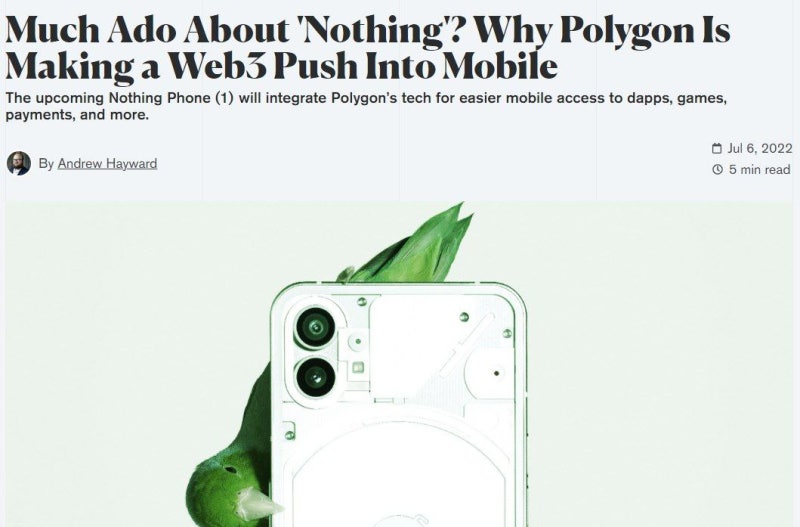Click the subheading about Nothing Phone (1)
The width and height of the screenshot is (800, 527).
pos(366,106)
